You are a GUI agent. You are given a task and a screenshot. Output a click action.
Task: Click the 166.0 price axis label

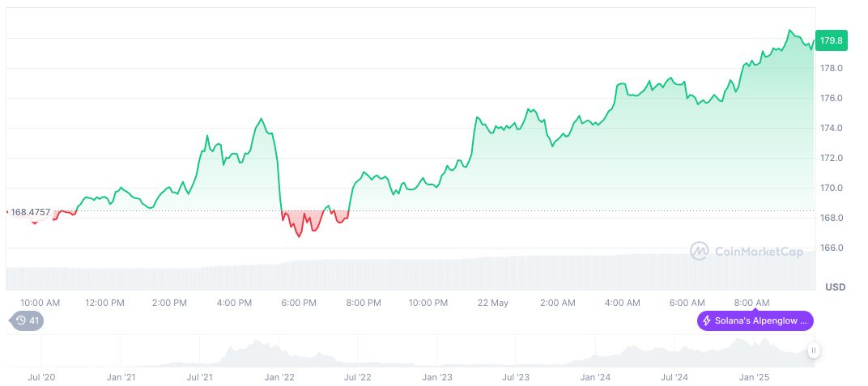pyautogui.click(x=832, y=248)
